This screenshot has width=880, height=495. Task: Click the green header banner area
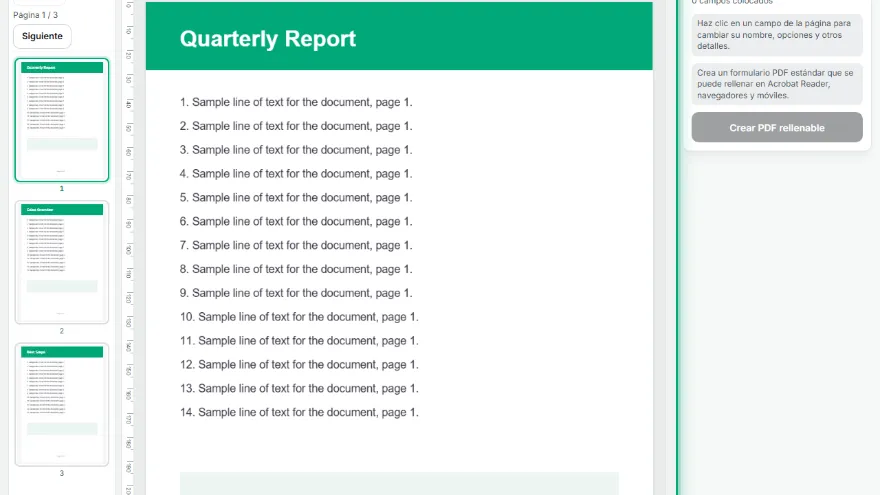[x=399, y=36]
